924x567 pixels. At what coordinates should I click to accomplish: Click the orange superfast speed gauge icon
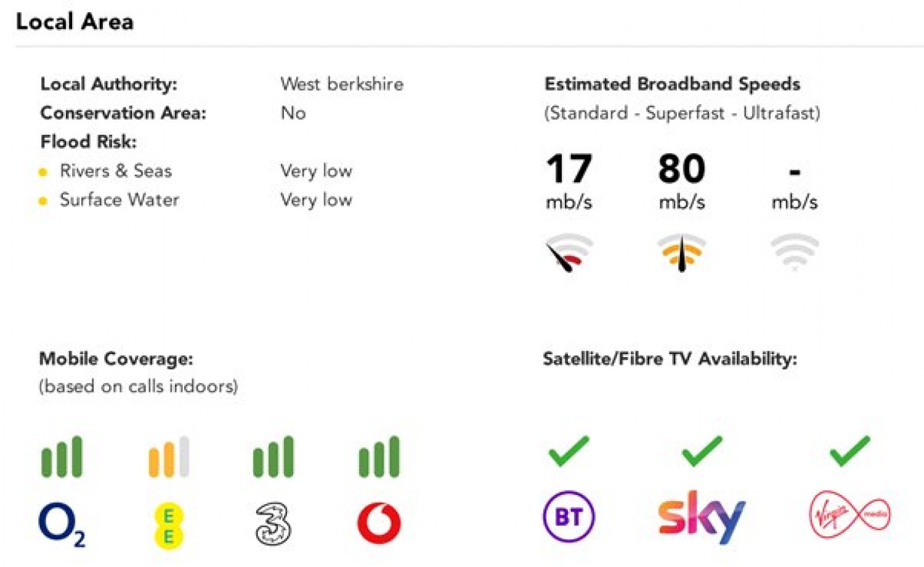tap(681, 252)
